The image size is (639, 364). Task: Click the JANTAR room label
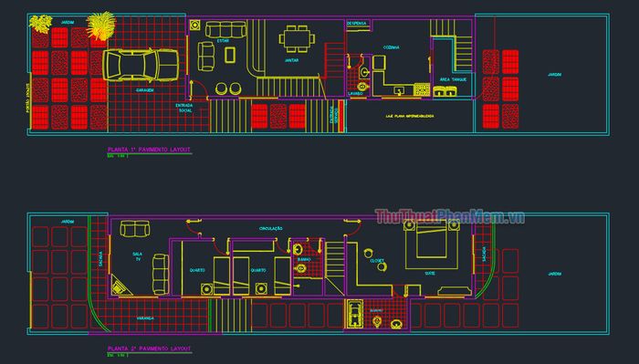pyautogui.click(x=291, y=60)
